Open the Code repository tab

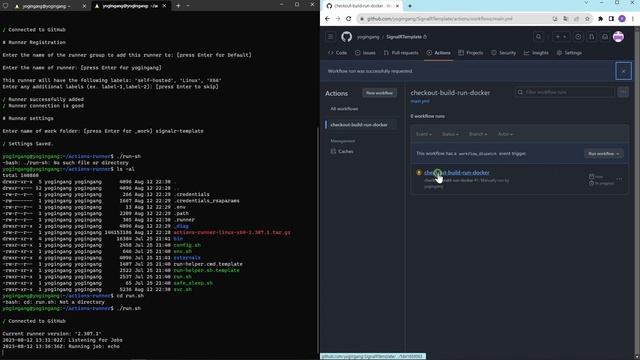tap(338, 53)
